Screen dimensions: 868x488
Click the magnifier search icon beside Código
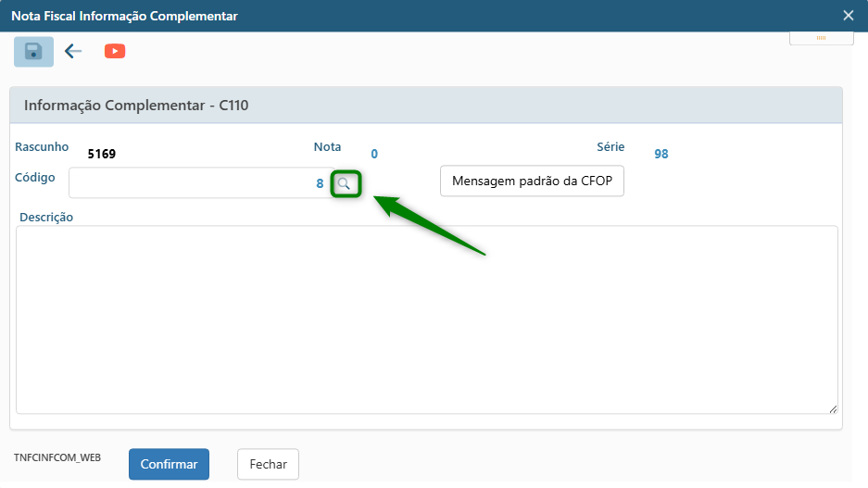[345, 183]
